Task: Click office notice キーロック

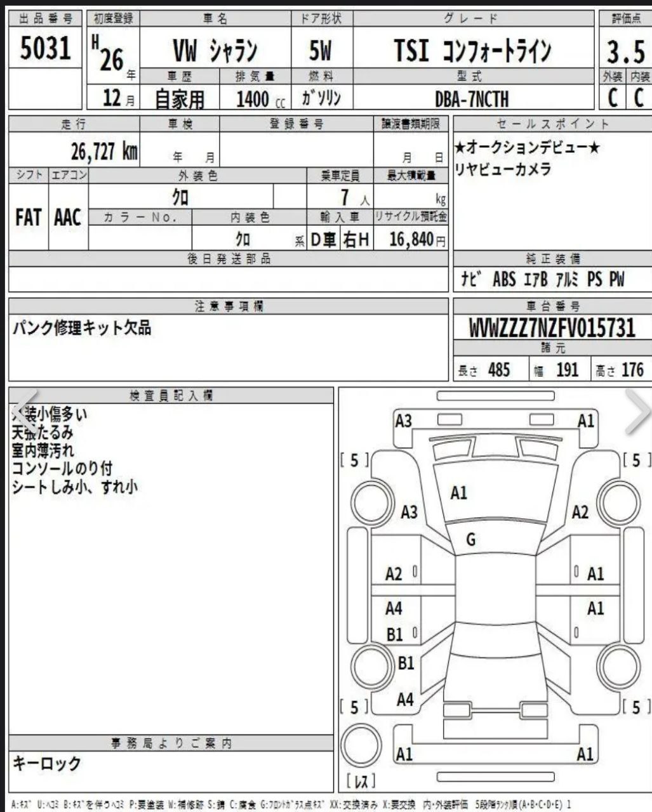Action: tap(47, 763)
